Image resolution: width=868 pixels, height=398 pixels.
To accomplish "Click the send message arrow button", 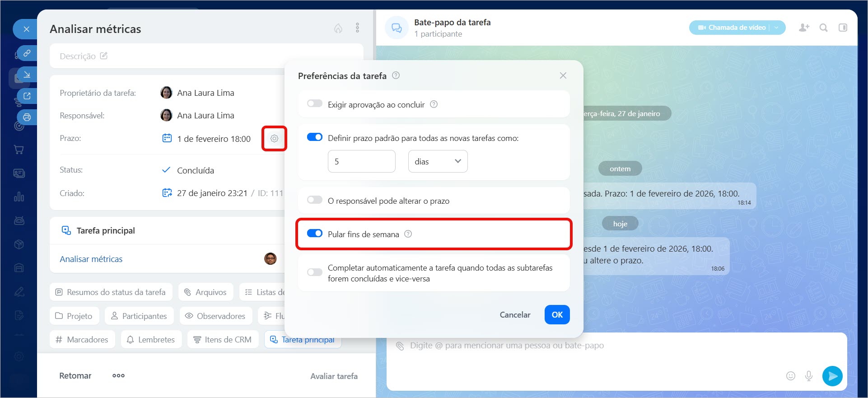I will [832, 376].
